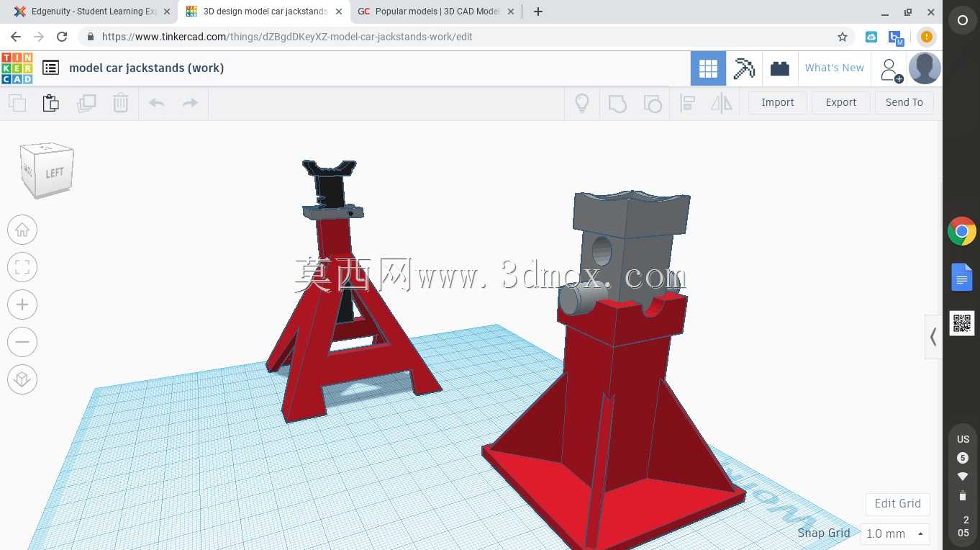Viewport: 980px width, 550px height.
Task: Click the orange alert extension icon
Action: pos(927,37)
